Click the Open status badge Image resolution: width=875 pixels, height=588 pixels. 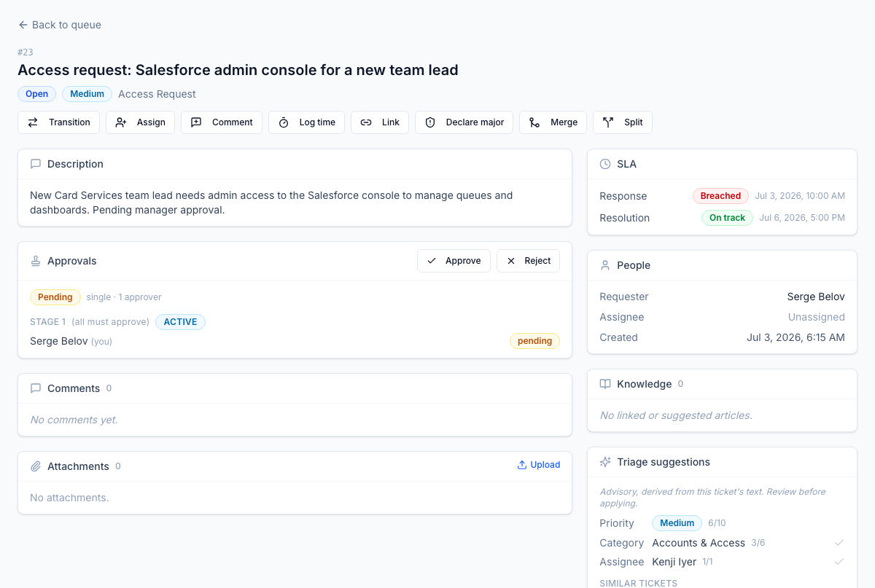tap(37, 94)
